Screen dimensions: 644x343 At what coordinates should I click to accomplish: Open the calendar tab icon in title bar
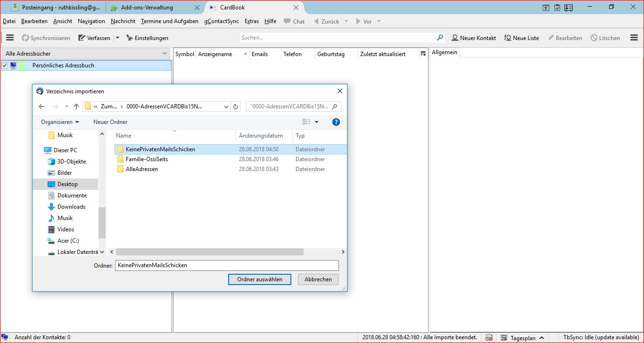coord(546,8)
